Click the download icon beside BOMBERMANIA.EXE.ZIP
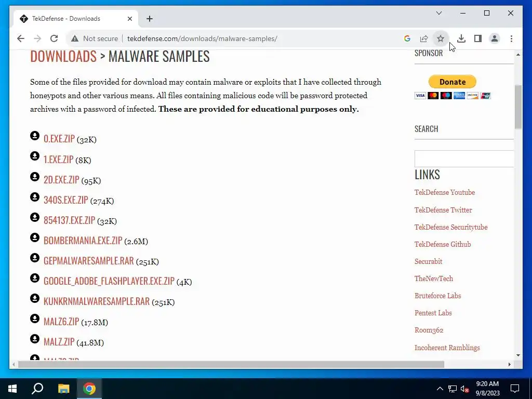 pos(35,237)
